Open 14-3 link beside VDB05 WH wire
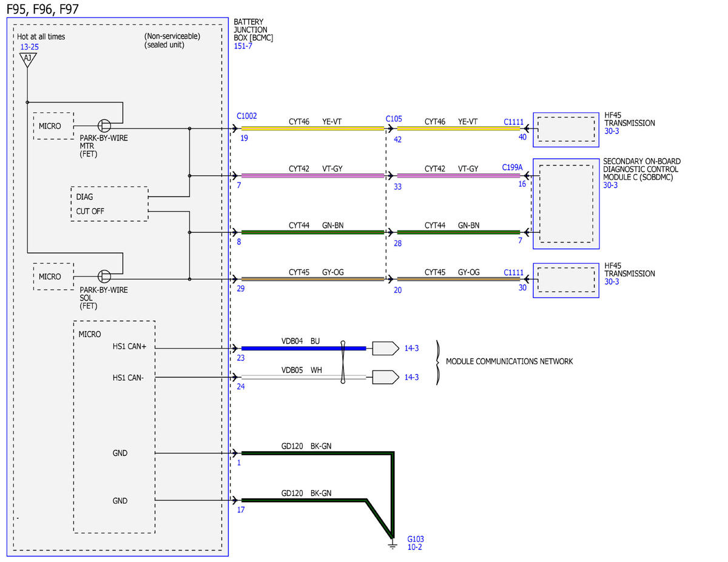This screenshot has height=562, width=728. point(411,377)
